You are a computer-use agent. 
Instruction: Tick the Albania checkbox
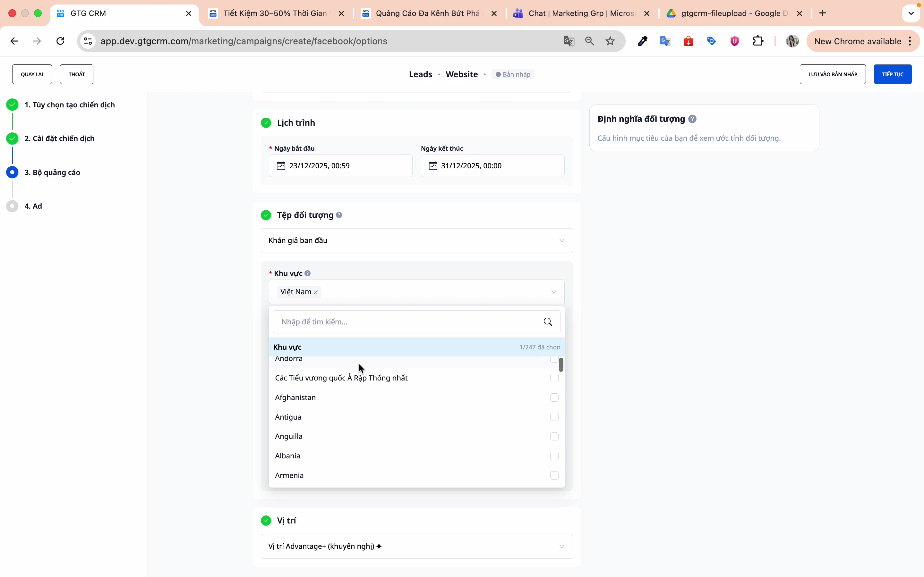554,456
